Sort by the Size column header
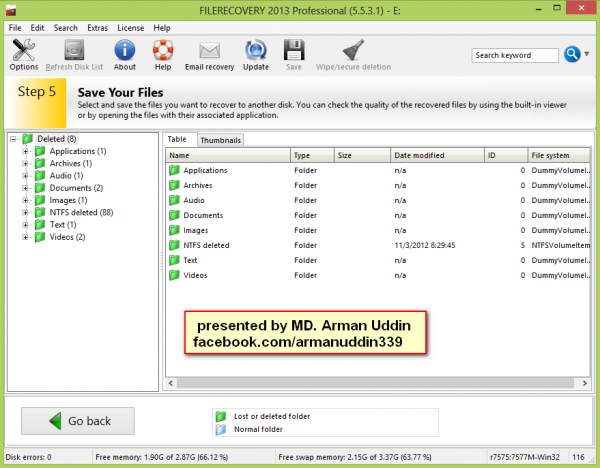600x468 pixels. pos(362,155)
